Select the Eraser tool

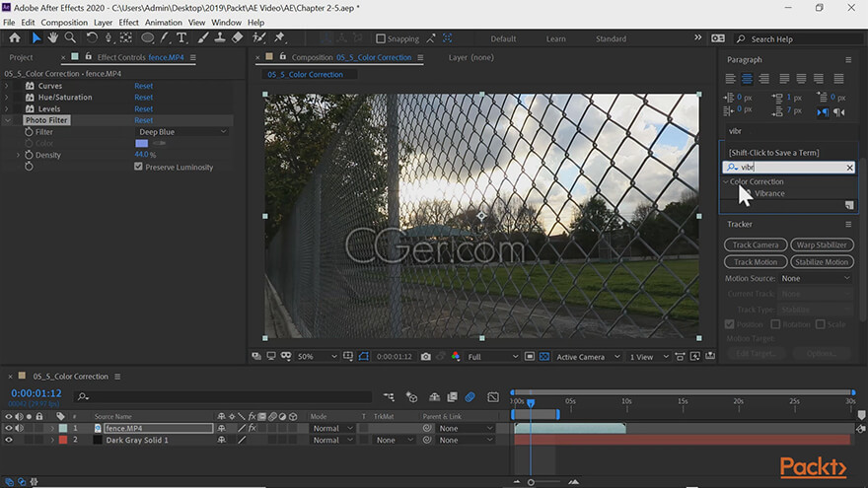pos(237,38)
